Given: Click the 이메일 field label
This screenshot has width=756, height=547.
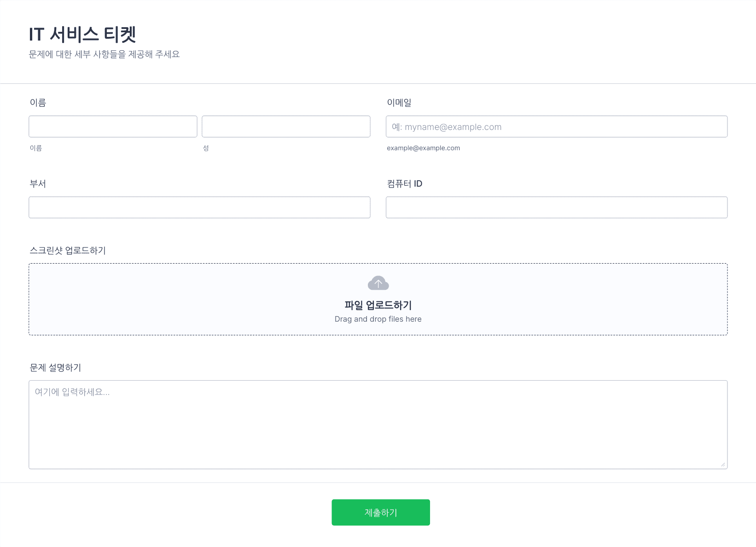Looking at the screenshot, I should (x=399, y=103).
